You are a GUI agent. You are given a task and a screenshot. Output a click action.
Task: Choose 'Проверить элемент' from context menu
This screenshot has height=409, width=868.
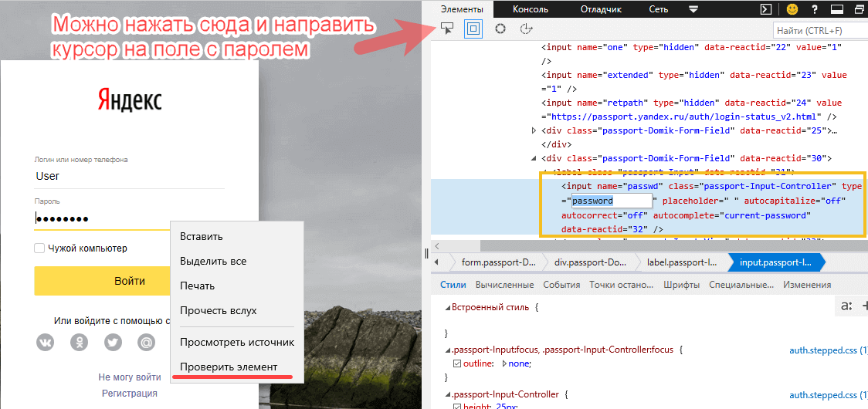pos(228,367)
